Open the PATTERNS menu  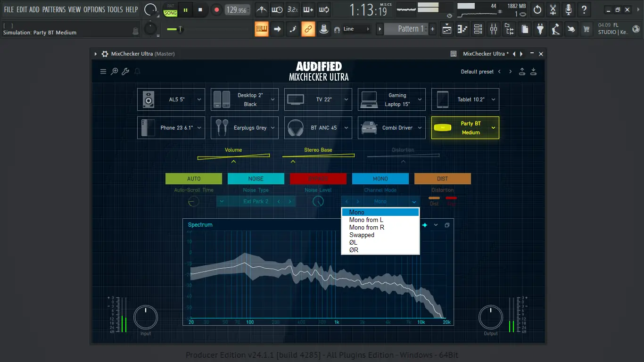pos(54,9)
